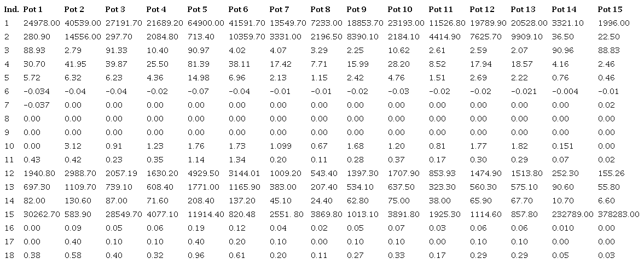The width and height of the screenshot is (644, 264).
Task: Click the 0.151 cell in Pot 14
Action: tap(561, 146)
